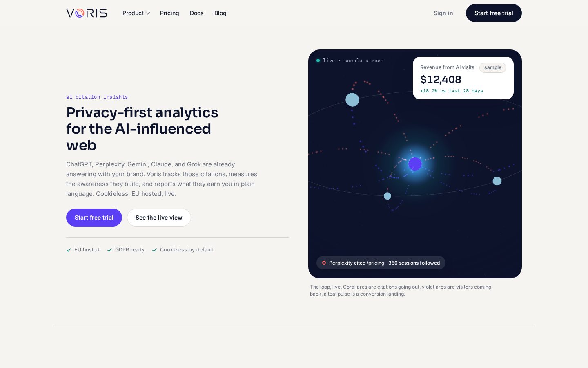Click the violet Start free trial button

click(x=94, y=218)
